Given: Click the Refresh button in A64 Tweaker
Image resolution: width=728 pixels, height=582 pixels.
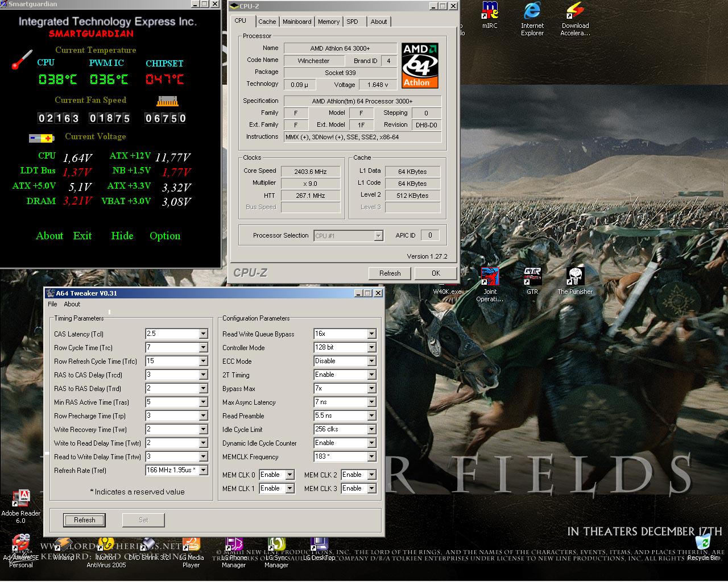Looking at the screenshot, I should click(x=84, y=519).
